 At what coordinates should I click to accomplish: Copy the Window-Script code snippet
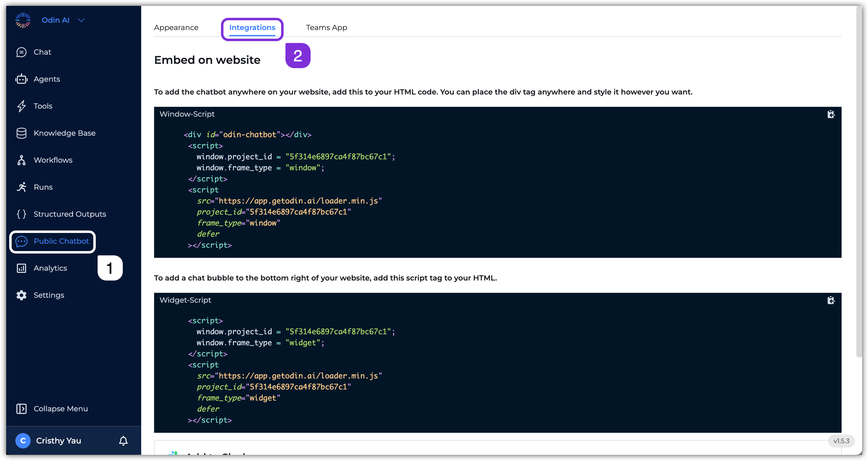(x=831, y=114)
